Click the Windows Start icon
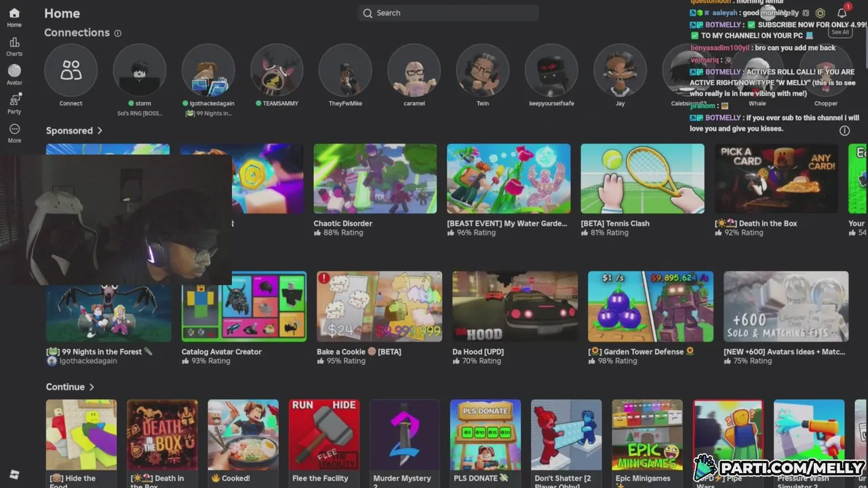868x488 pixels. (x=14, y=474)
